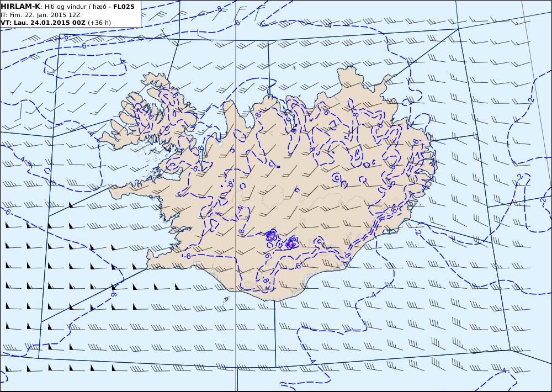Click the '(+36 h)' forecast offset text
552x392 pixels.
click(99, 23)
